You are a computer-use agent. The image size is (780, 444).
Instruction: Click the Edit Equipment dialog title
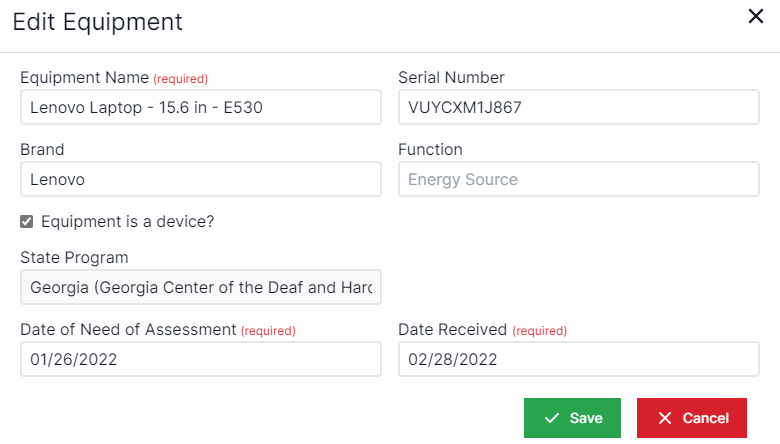point(97,21)
